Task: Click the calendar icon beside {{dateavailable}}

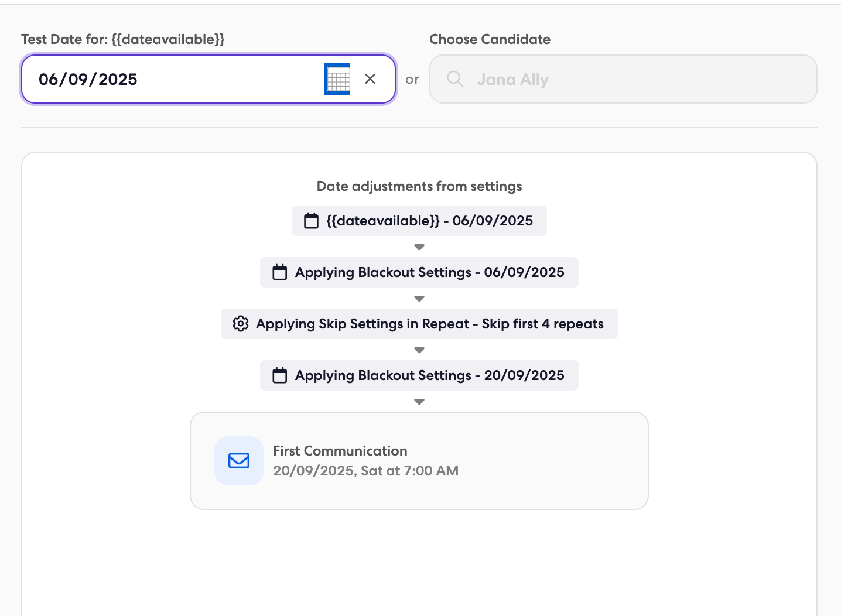Action: coord(311,221)
